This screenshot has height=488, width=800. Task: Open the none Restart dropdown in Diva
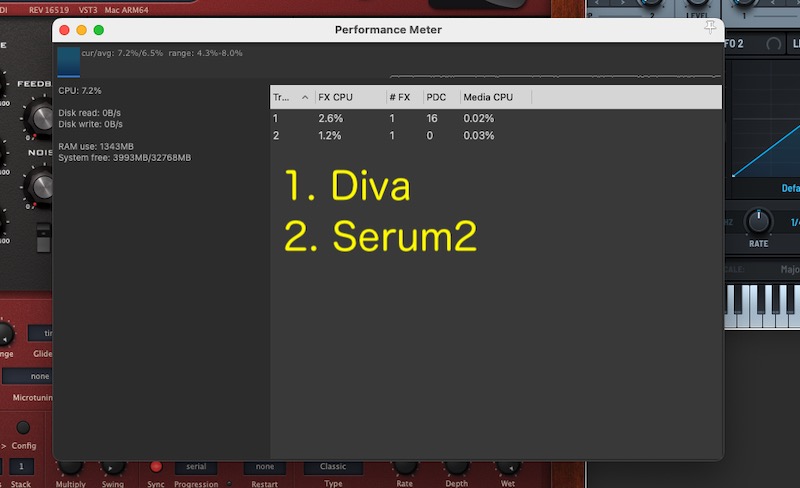(x=265, y=467)
